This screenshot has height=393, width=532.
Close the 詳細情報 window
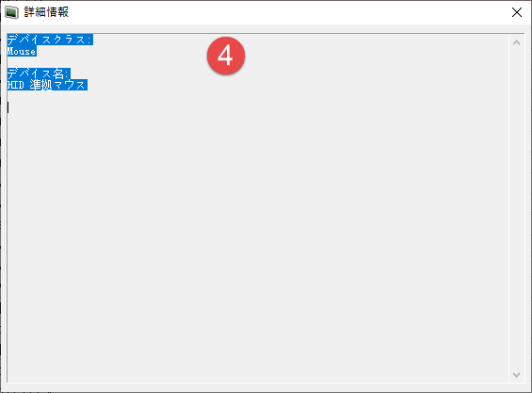[x=516, y=12]
